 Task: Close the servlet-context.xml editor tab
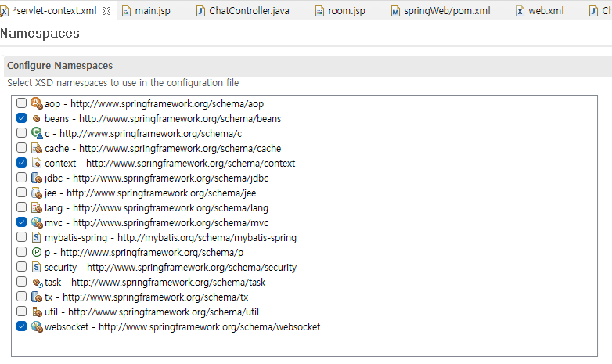(x=106, y=11)
